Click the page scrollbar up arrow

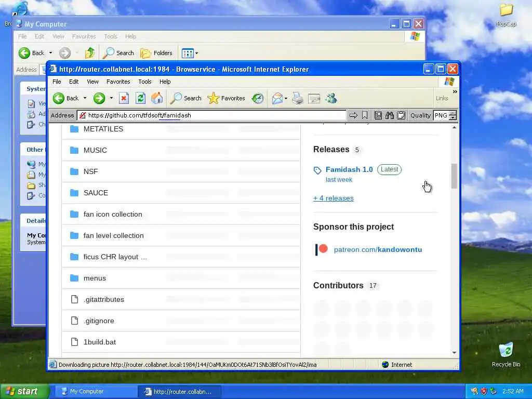[454, 128]
